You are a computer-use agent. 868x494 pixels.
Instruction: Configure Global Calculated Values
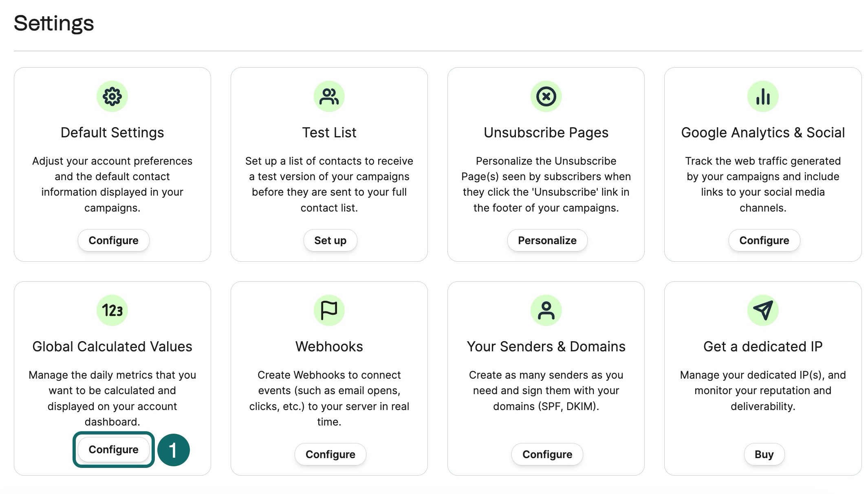click(113, 450)
